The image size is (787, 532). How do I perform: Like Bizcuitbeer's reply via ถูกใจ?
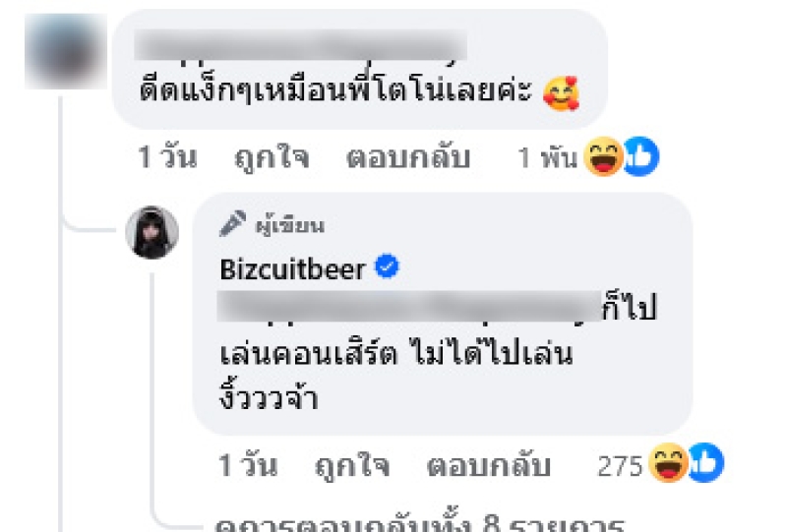(352, 466)
